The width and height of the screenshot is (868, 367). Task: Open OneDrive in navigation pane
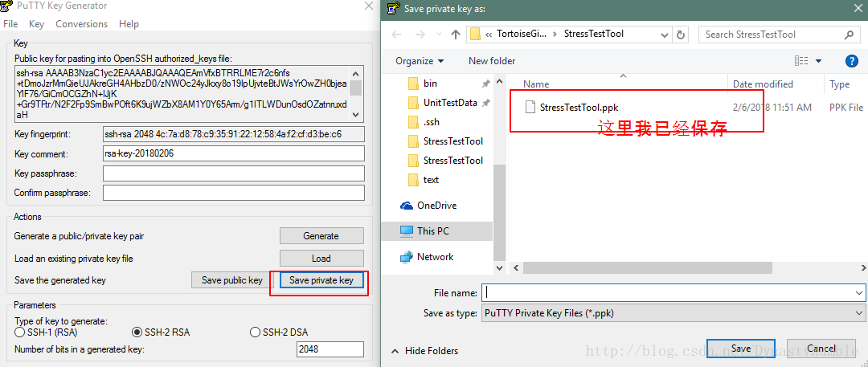point(428,206)
